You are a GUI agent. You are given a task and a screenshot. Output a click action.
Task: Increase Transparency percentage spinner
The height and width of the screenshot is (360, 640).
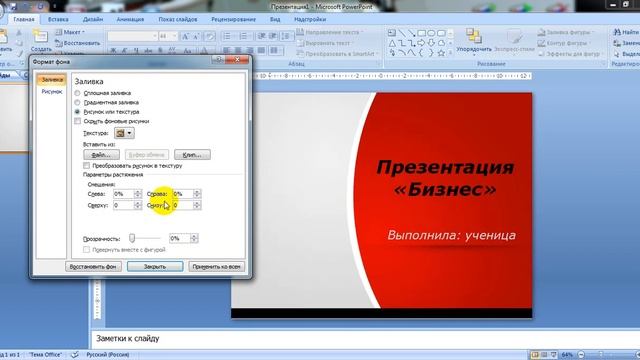194,236
